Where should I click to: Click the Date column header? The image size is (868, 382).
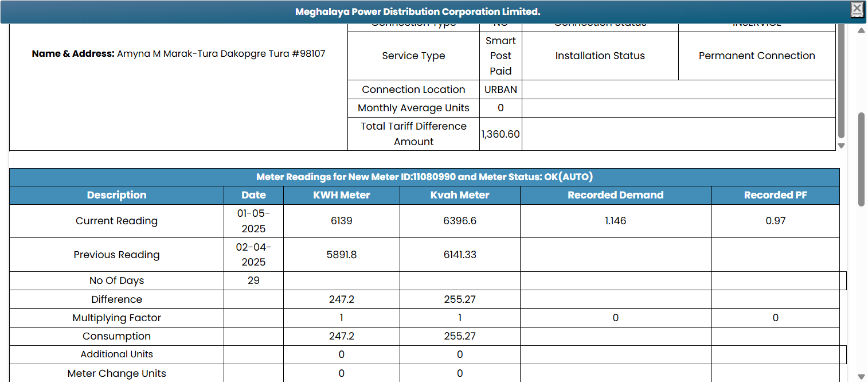coord(253,195)
